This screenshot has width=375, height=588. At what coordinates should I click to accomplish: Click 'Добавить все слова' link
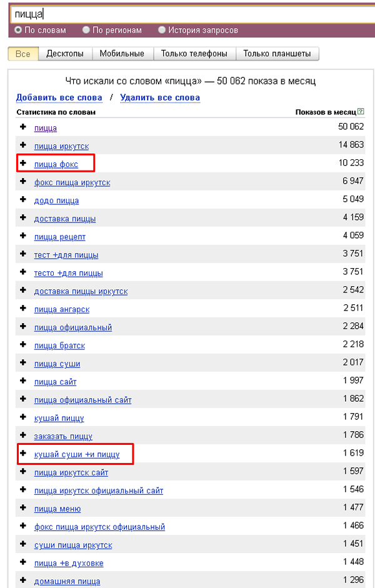tap(59, 97)
